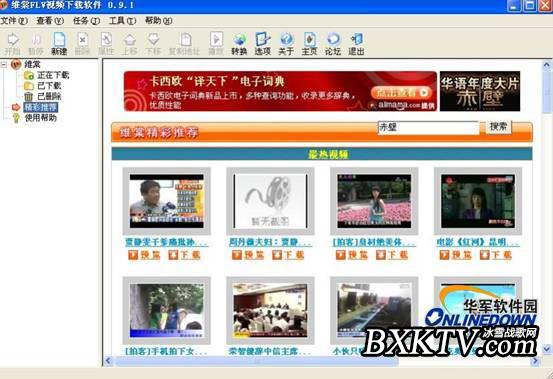The image size is (553, 379).
Task: Open the 工具 menu
Action: point(122,21)
